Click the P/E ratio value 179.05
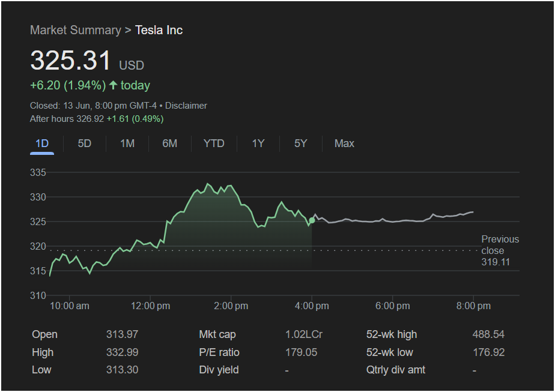555x392 pixels. click(301, 352)
